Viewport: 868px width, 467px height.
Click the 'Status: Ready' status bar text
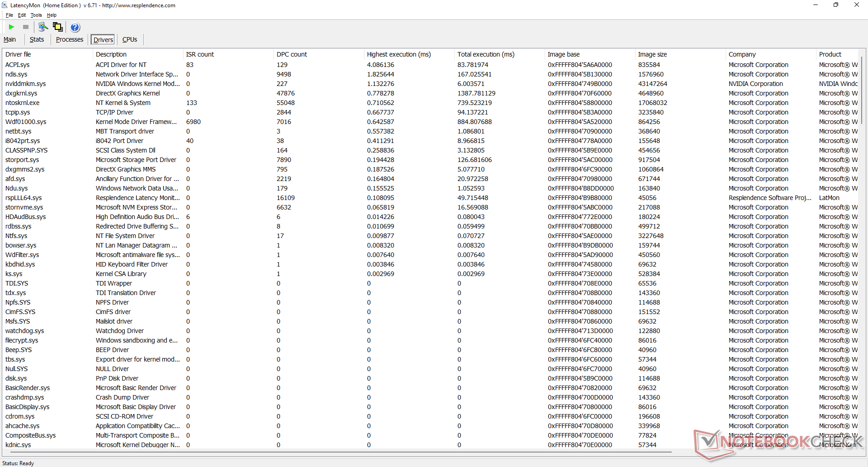[x=18, y=463]
